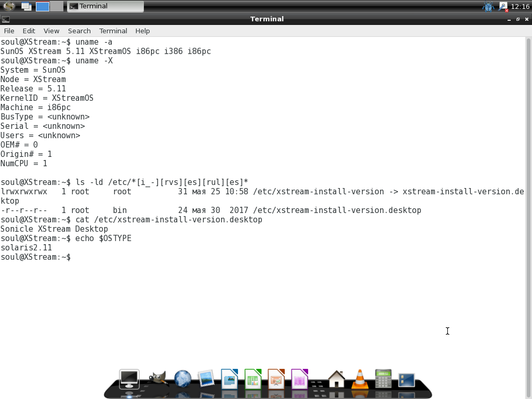Launch the monitor dock icon
Image resolution: width=532 pixels, height=399 pixels.
pyautogui.click(x=129, y=379)
